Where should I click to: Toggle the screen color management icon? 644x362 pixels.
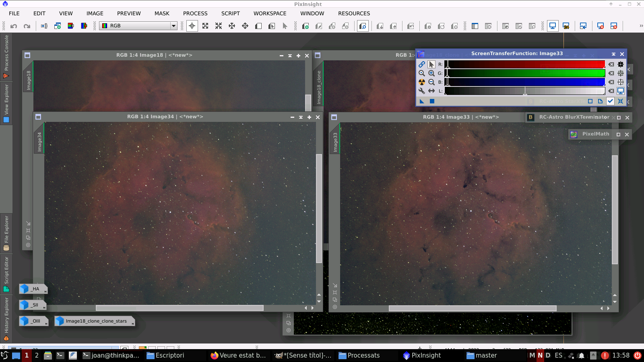553,25
